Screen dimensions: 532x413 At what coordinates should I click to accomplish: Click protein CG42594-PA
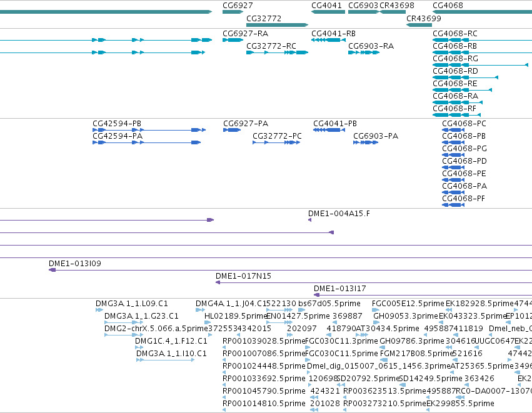pos(146,142)
